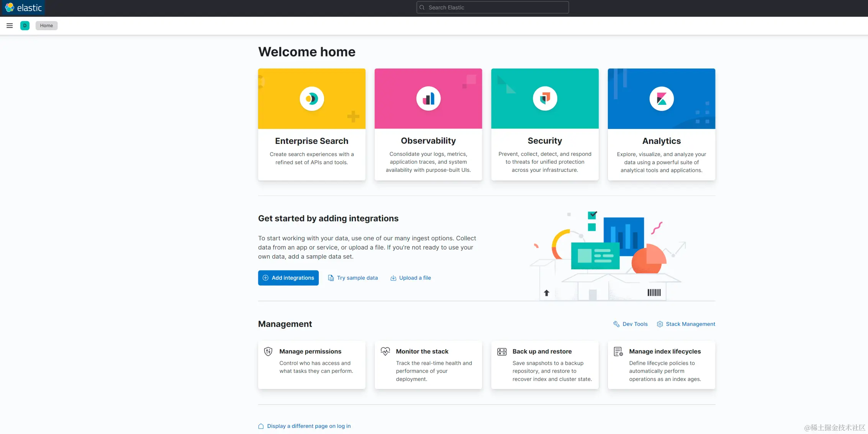The image size is (868, 434).
Task: Click the Security shield logo icon
Action: 545,99
